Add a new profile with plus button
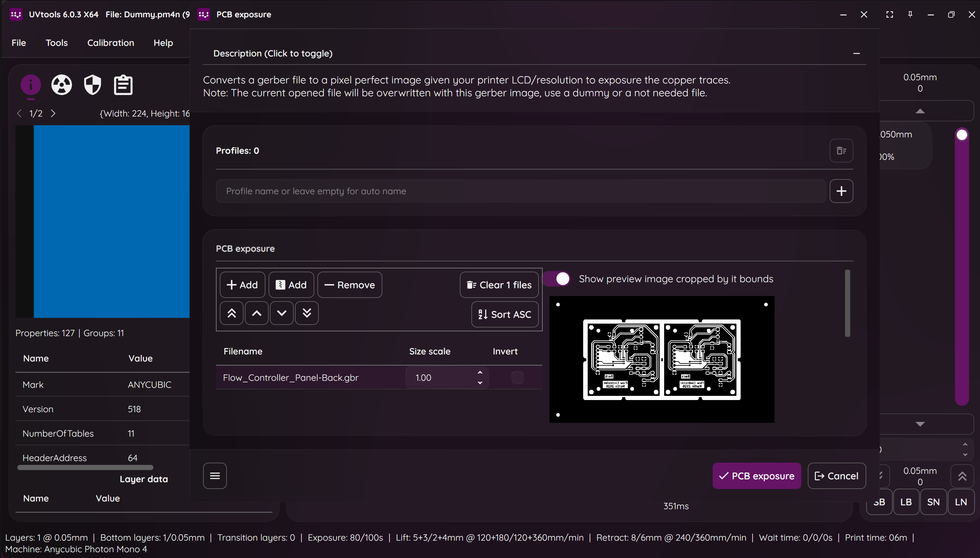The image size is (980, 558). [841, 191]
